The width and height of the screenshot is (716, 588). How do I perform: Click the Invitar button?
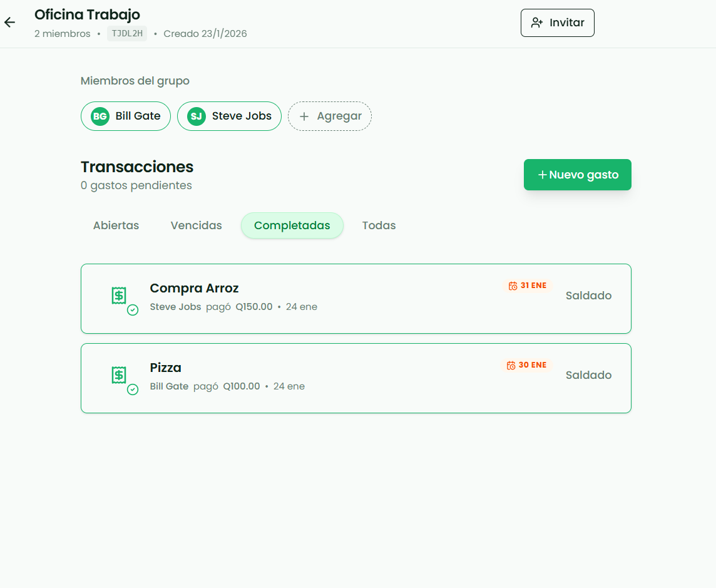click(x=557, y=23)
